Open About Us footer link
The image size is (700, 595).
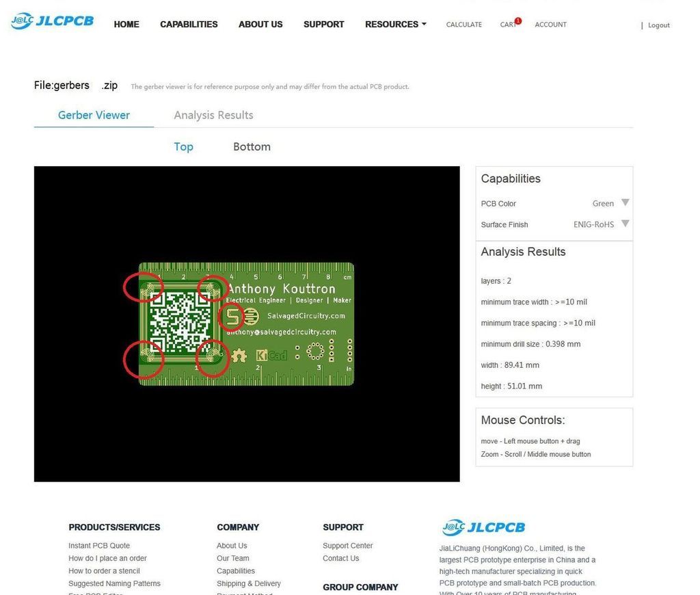[x=232, y=546]
